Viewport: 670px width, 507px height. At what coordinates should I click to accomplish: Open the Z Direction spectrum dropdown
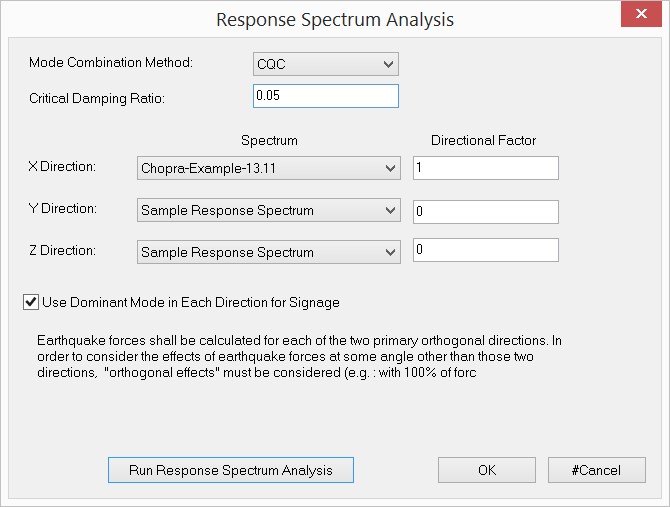[269, 252]
